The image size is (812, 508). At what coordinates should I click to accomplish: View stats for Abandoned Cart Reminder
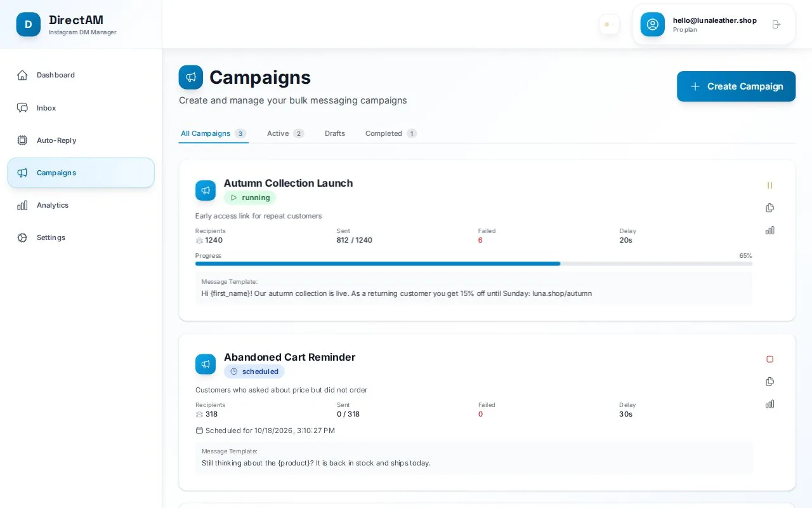tap(769, 404)
